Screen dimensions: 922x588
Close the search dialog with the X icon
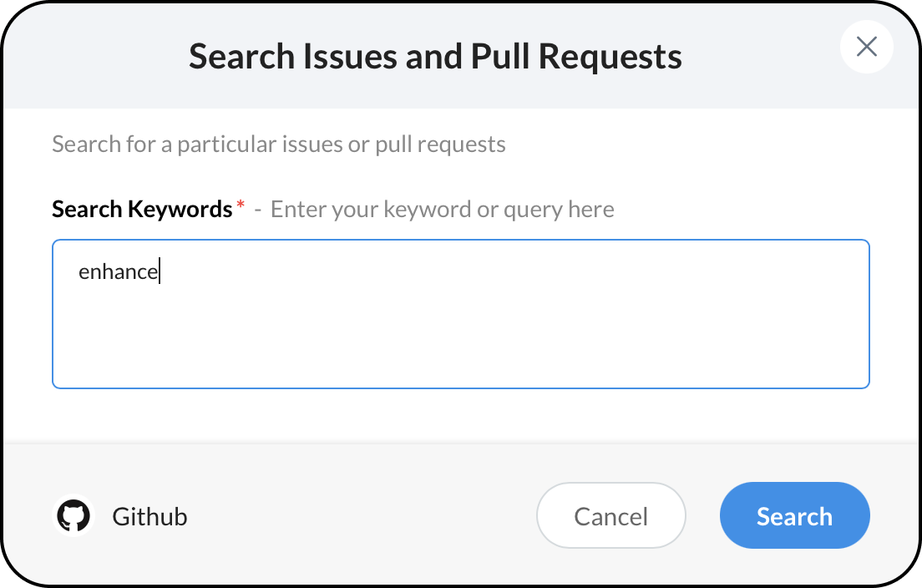pyautogui.click(x=866, y=47)
